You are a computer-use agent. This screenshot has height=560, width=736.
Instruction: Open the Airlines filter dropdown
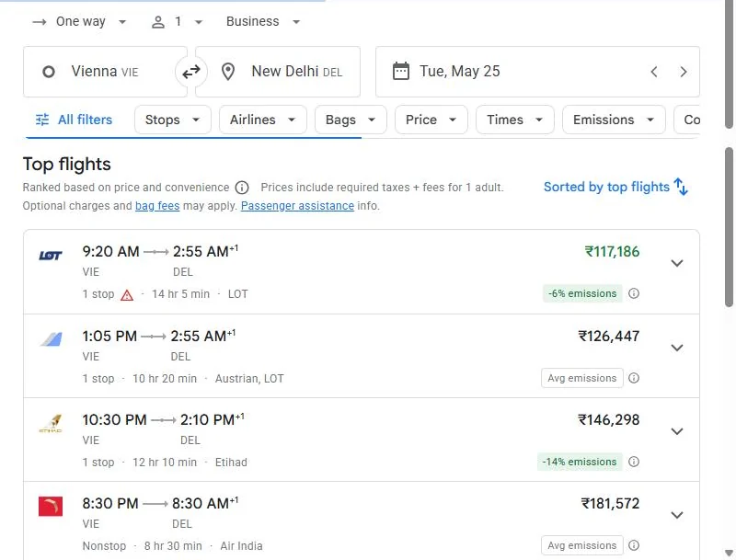[263, 120]
